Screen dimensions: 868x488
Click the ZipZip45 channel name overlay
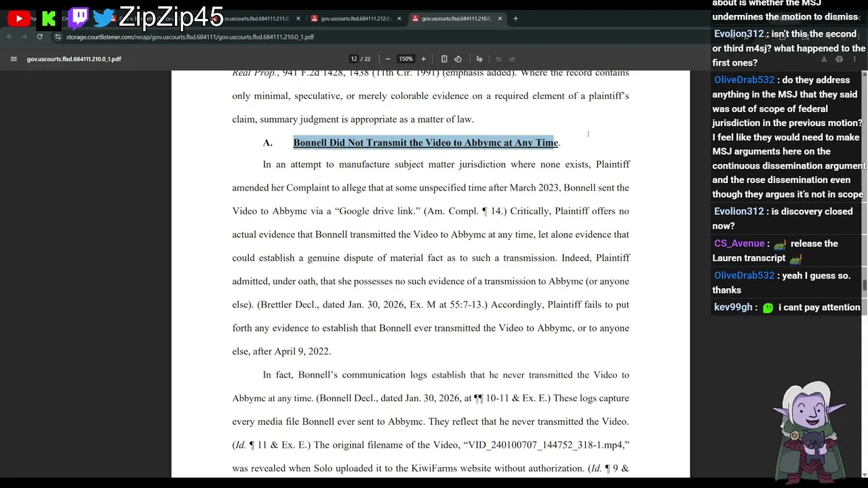coord(171,17)
